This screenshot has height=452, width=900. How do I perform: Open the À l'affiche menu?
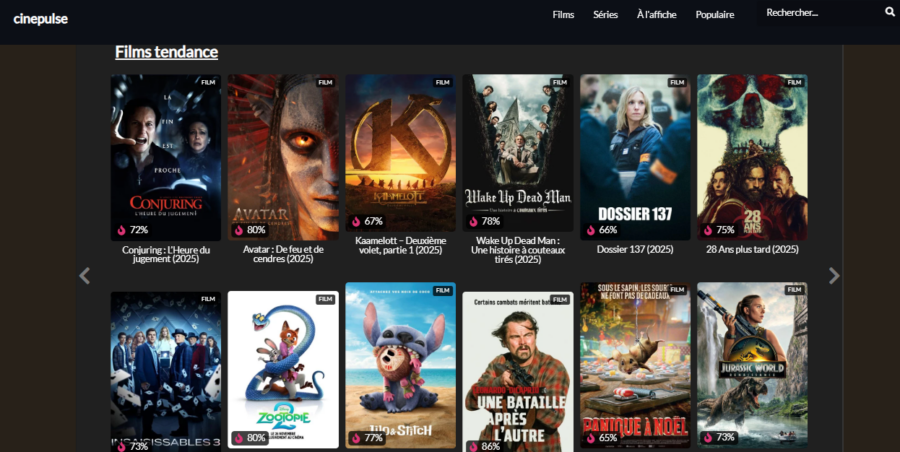point(657,15)
